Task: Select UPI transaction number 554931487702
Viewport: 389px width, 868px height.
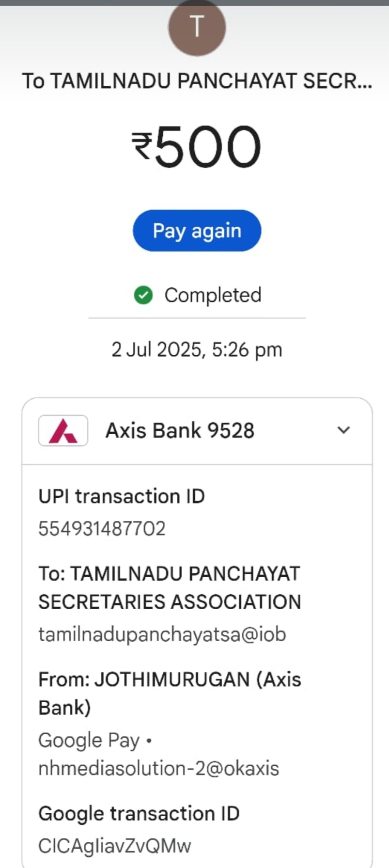Action: [102, 528]
